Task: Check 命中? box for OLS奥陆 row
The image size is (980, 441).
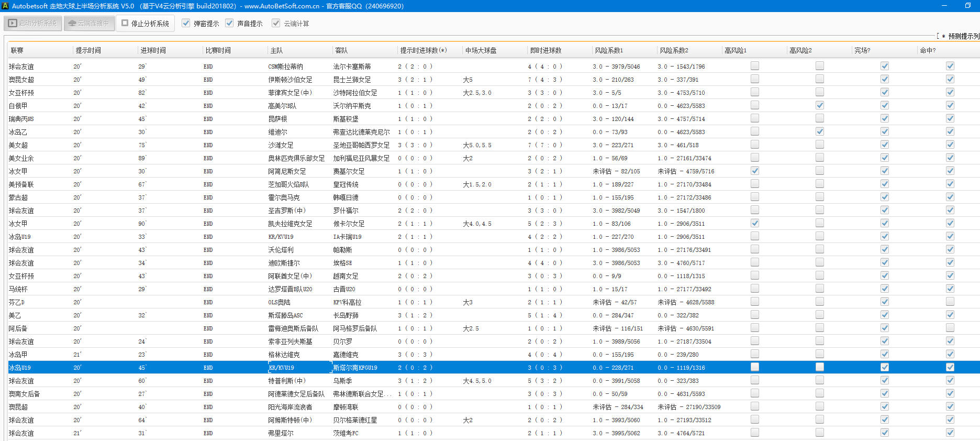Action: [950, 302]
